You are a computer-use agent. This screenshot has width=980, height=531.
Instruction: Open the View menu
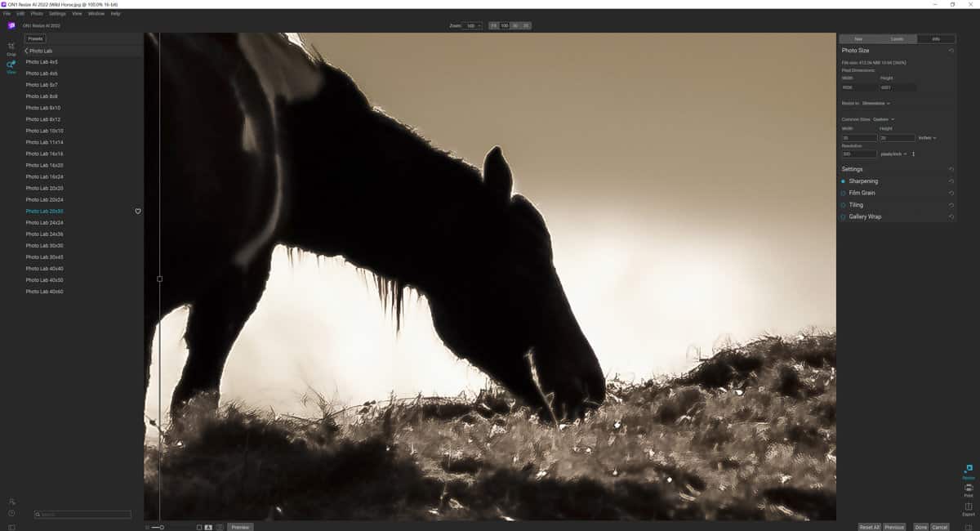[x=77, y=14]
